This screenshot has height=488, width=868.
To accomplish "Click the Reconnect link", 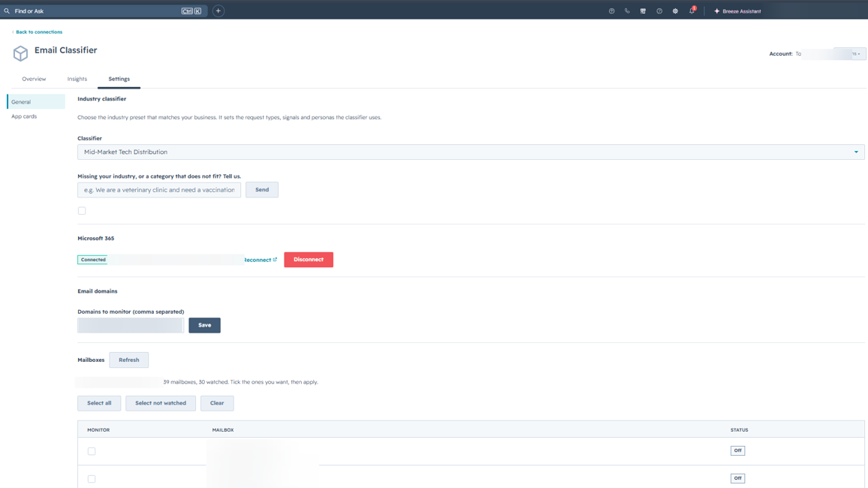I will 261,260.
